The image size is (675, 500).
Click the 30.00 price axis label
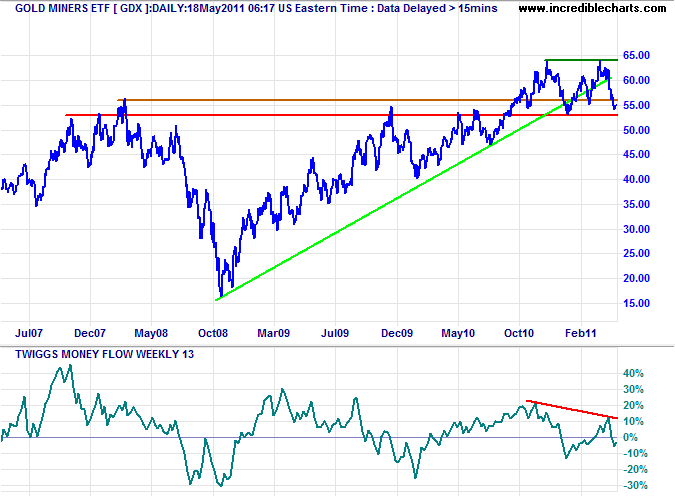[636, 229]
